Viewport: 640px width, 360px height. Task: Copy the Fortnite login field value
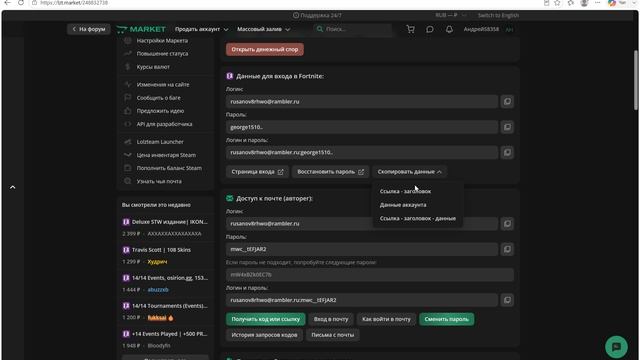507,102
